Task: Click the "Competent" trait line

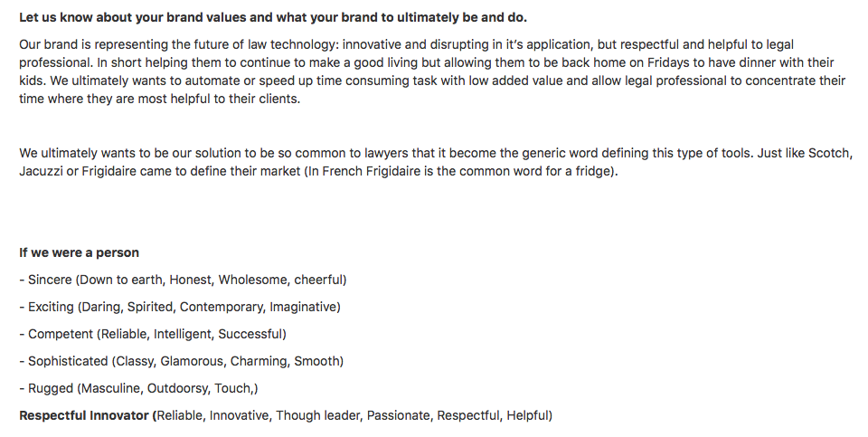Action: point(153,334)
